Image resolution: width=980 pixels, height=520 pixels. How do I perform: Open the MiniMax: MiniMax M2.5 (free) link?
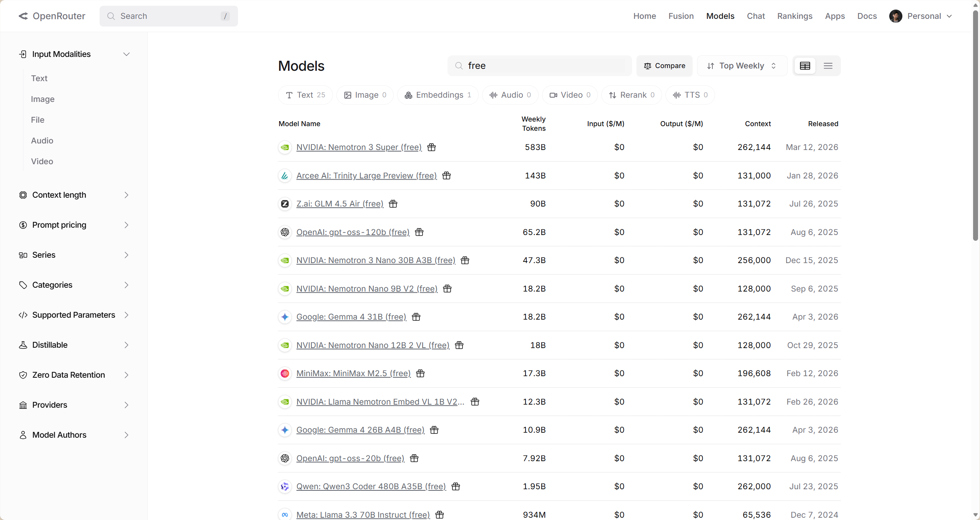pos(353,373)
